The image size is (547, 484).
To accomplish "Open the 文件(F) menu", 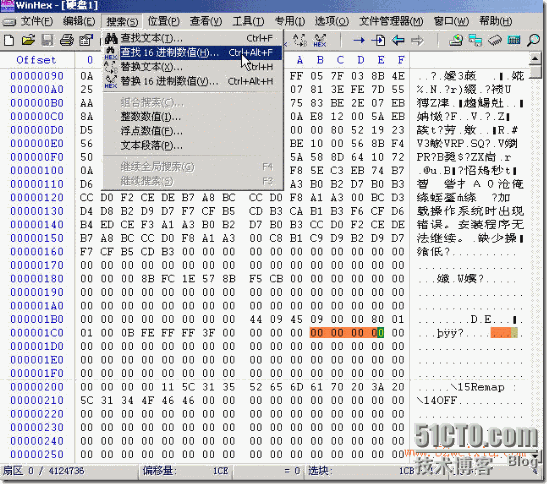I will 37,22.
